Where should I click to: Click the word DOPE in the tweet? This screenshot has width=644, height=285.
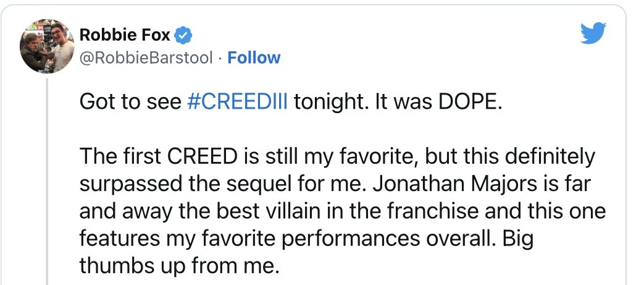point(470,101)
